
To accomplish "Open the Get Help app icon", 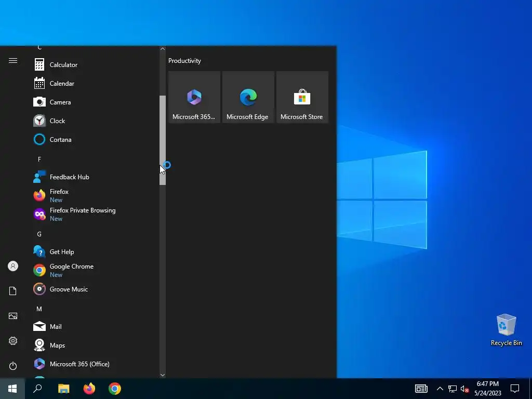I will pyautogui.click(x=39, y=252).
